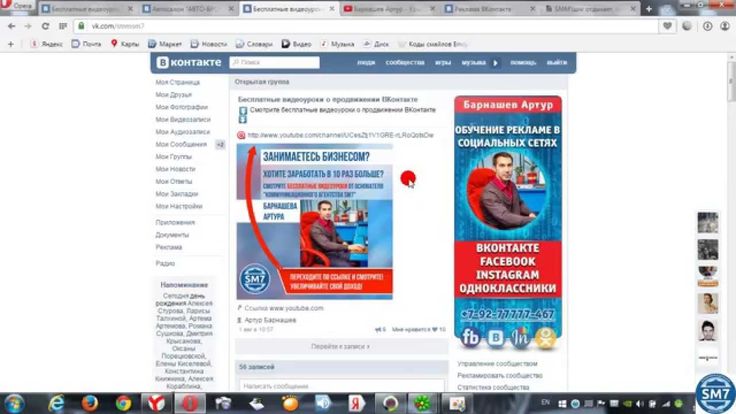The image size is (736, 414).
Task: Close the Автосалон tab
Action: pos(231,9)
